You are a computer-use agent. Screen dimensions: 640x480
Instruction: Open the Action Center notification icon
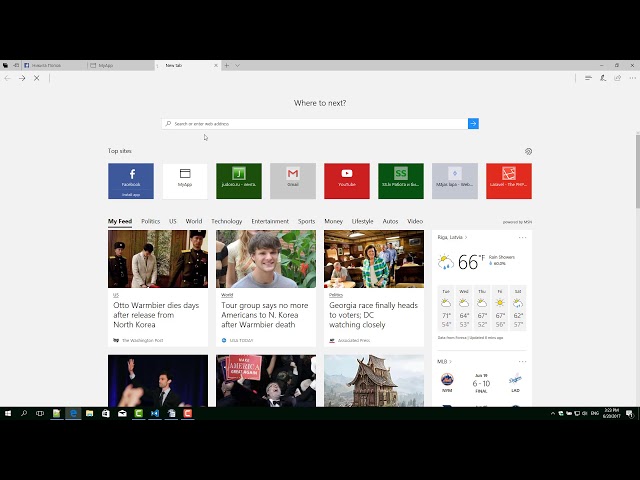click(630, 413)
